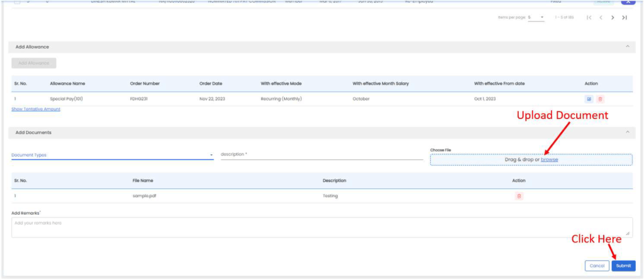644x279 pixels.
Task: Click the October month salary cell
Action: coord(361,99)
